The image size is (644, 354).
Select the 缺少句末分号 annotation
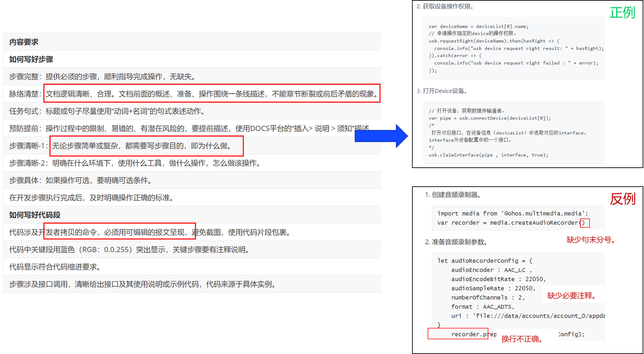pos(591,240)
